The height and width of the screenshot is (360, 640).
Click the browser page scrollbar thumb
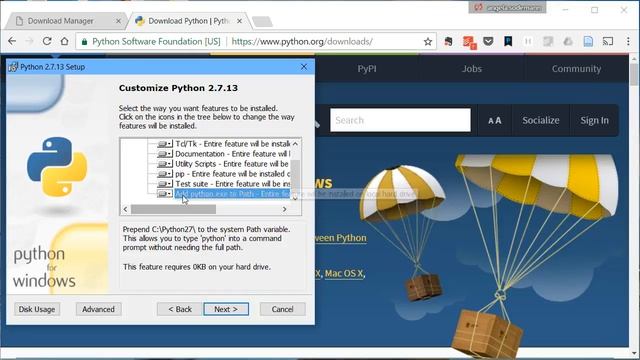[634, 74]
